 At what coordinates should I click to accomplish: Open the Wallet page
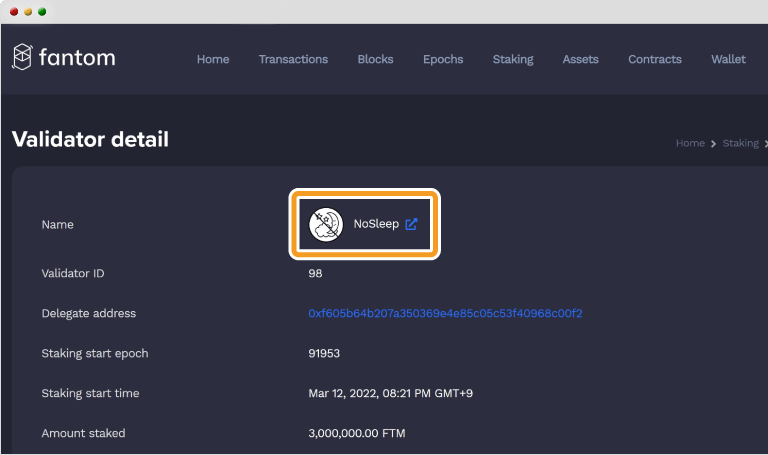point(728,59)
